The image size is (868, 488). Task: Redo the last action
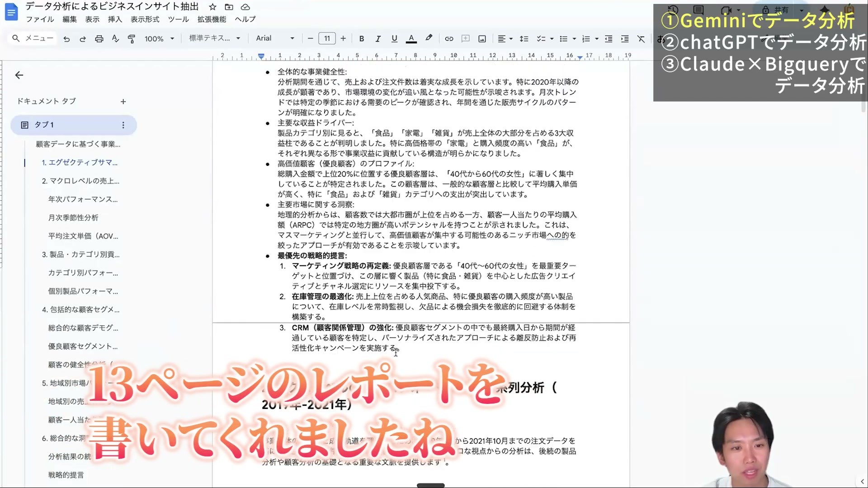click(x=83, y=39)
